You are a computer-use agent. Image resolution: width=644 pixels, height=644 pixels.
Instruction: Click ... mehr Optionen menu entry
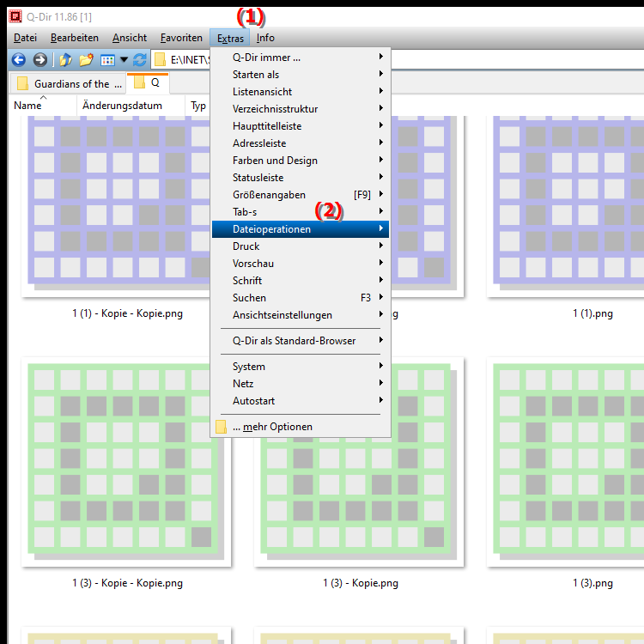pyautogui.click(x=301, y=427)
